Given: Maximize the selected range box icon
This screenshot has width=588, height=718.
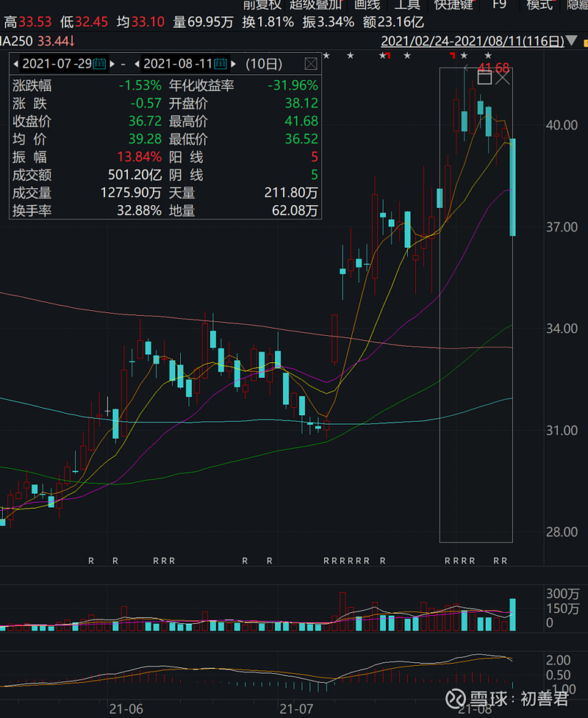Looking at the screenshot, I should 484,76.
